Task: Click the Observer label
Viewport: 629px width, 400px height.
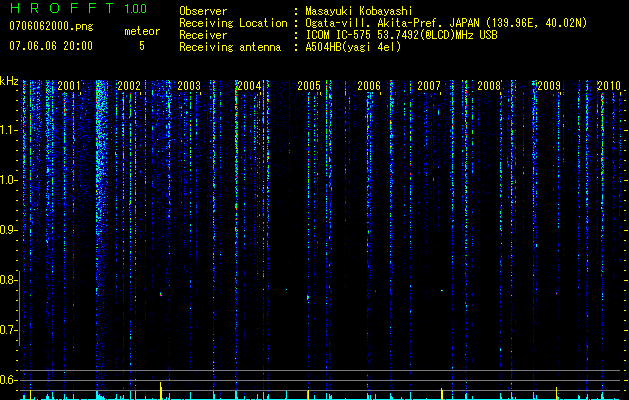Action: tap(203, 11)
